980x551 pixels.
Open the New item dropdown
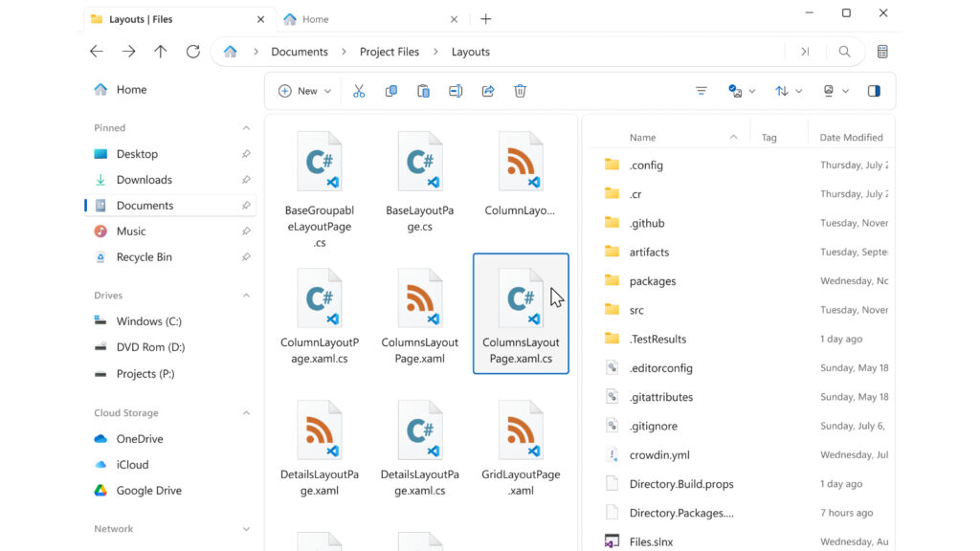(304, 91)
